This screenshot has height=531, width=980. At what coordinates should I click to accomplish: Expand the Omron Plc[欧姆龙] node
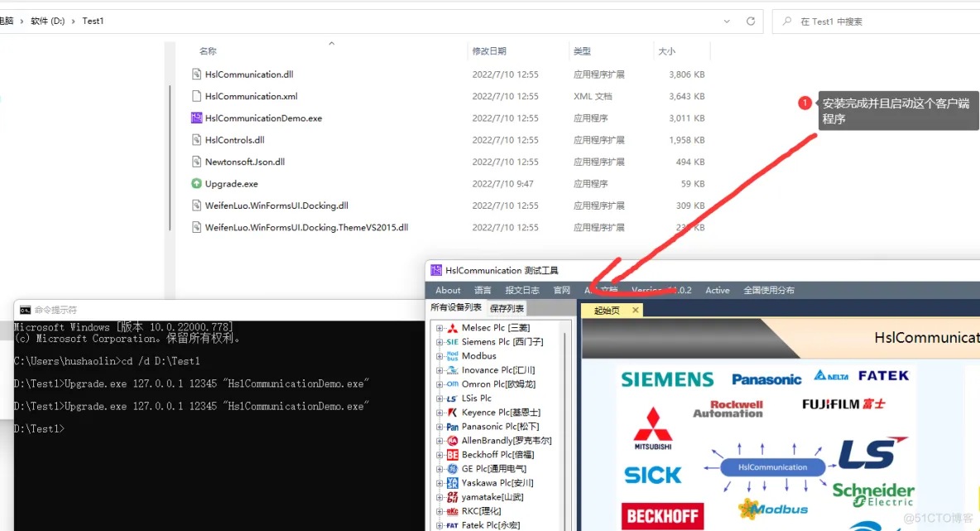click(440, 384)
